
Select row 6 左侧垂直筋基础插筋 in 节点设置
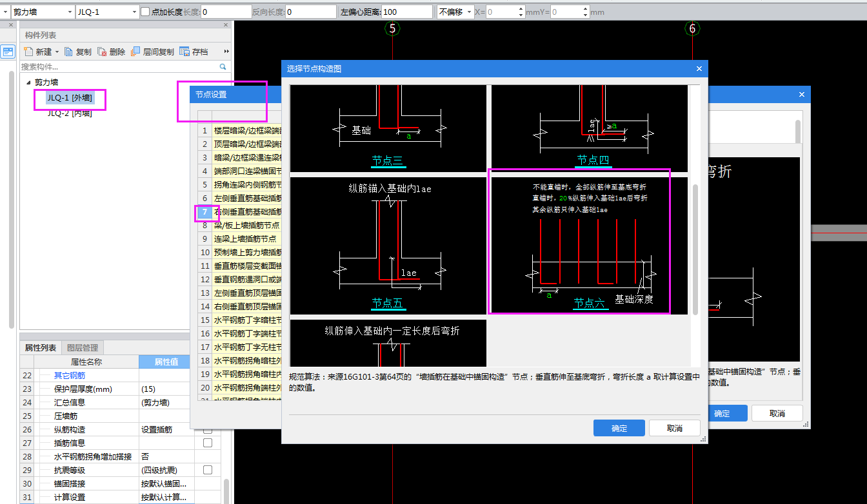(239, 198)
